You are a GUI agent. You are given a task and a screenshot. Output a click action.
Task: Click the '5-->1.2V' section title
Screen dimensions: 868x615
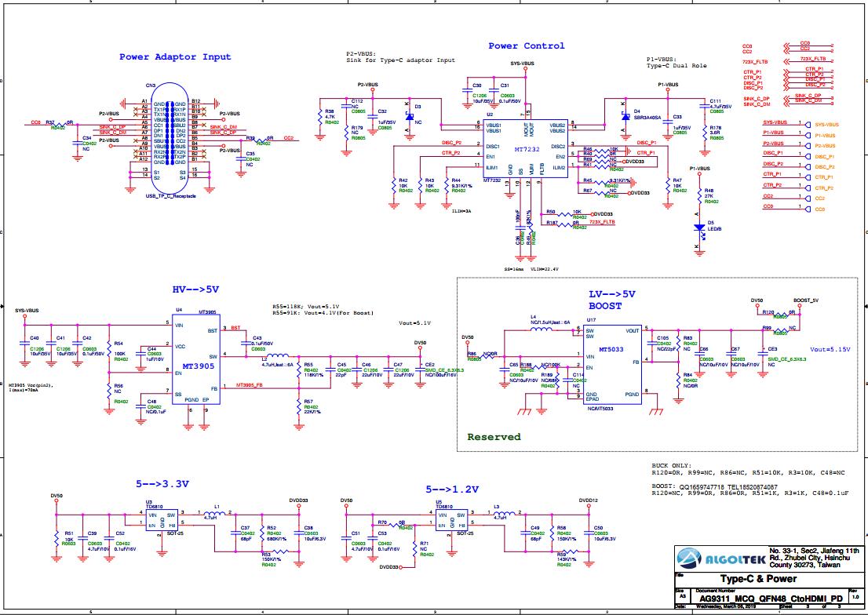[x=452, y=489]
